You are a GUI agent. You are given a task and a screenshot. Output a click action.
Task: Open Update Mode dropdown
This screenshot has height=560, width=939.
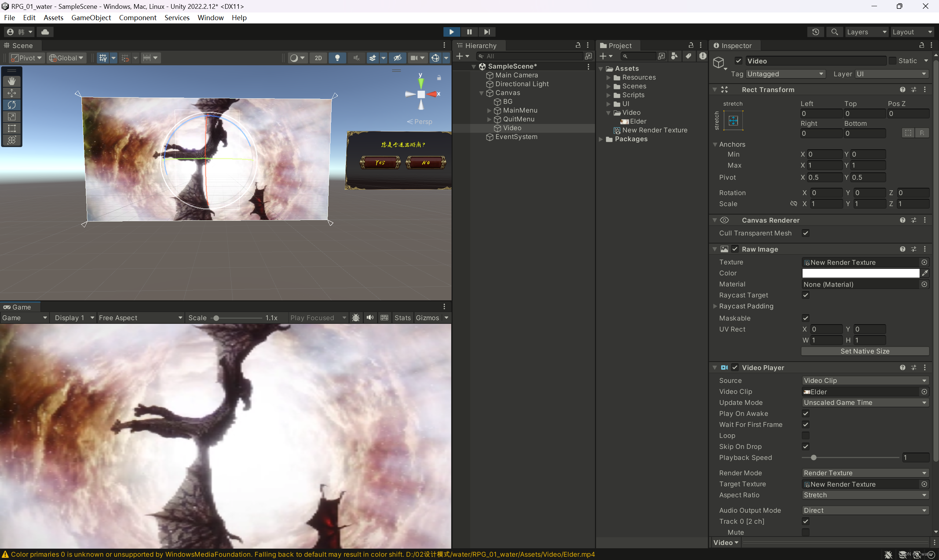pos(865,403)
